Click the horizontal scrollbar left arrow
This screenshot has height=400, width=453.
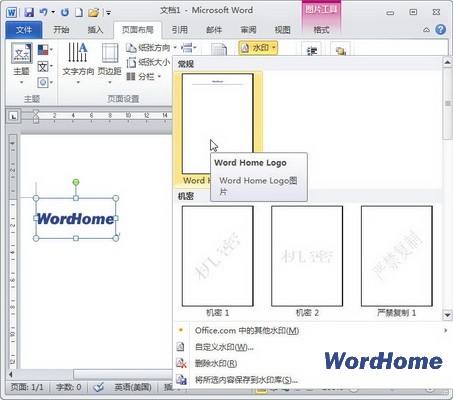pos(11,374)
